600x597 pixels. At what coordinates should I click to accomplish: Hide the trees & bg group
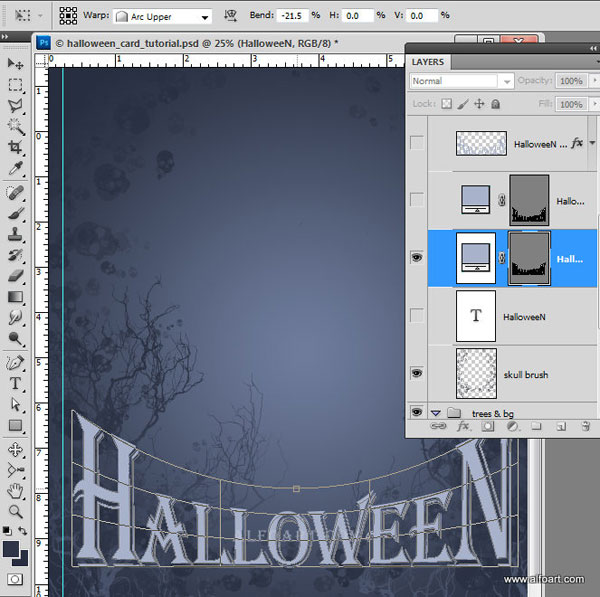point(417,412)
